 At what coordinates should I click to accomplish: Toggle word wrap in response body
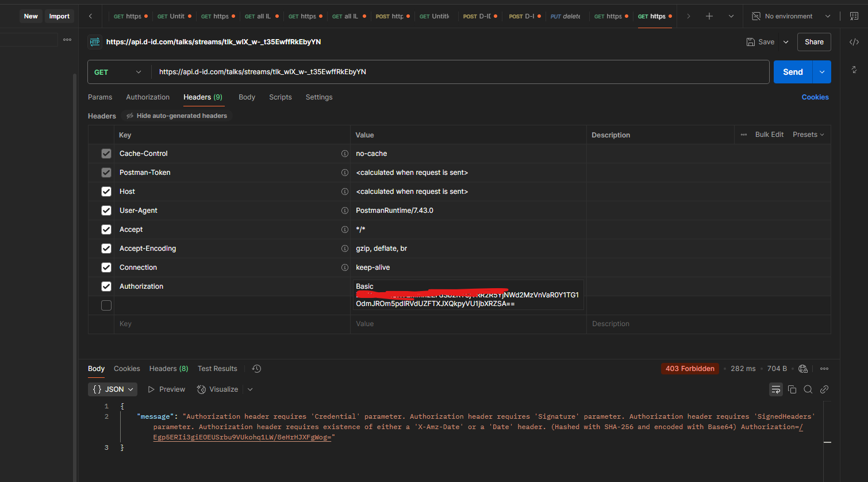click(x=776, y=389)
